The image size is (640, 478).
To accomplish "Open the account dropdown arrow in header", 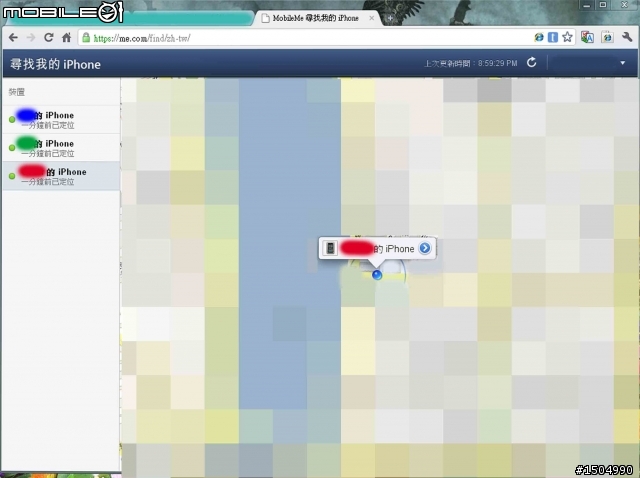I will [622, 63].
